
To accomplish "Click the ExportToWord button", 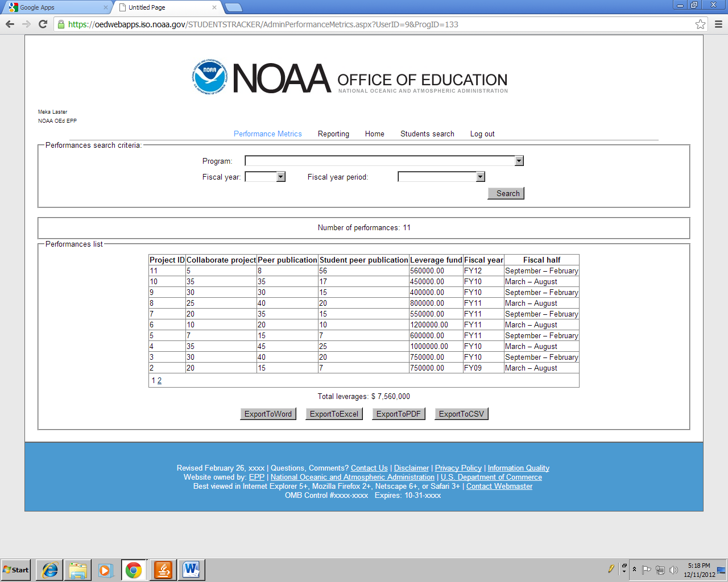I will coord(268,414).
